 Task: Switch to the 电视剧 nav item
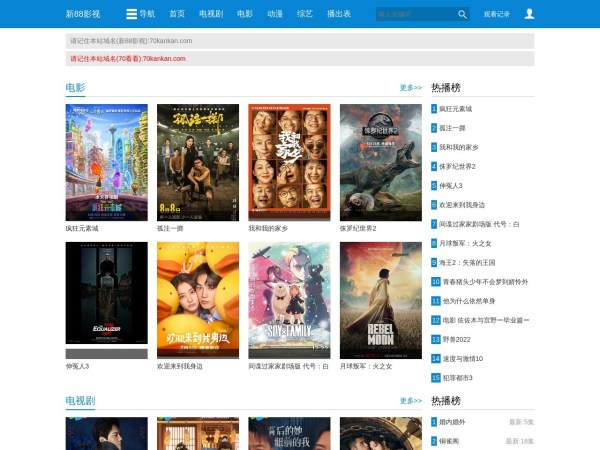point(211,14)
